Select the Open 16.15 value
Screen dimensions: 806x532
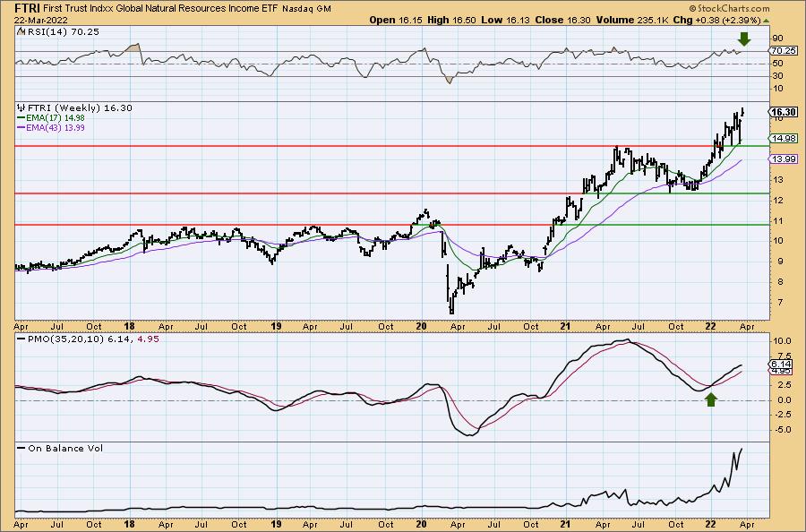click(396, 20)
